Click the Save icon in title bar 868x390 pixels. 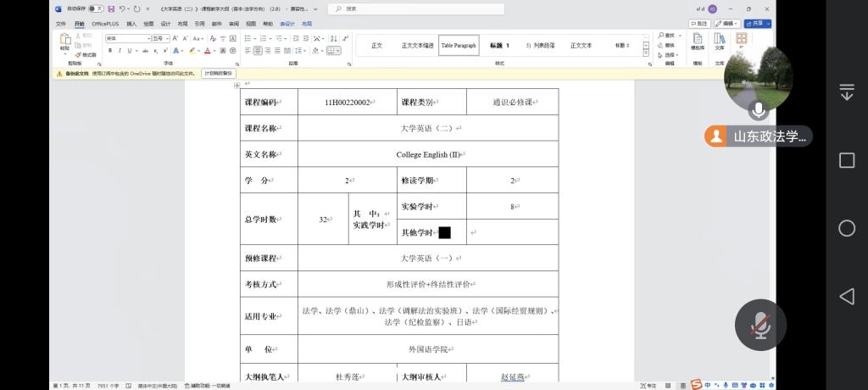tap(112, 8)
